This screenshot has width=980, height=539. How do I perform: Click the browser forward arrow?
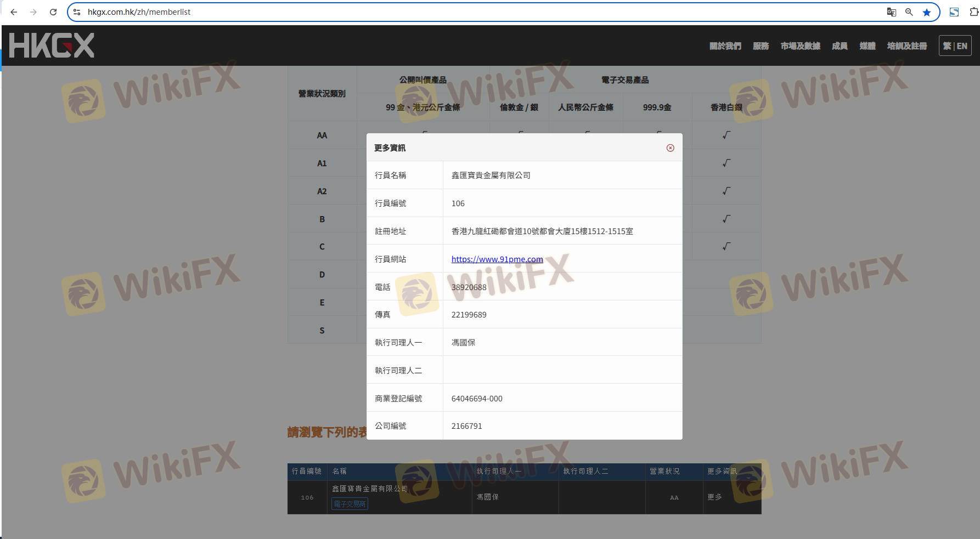point(33,12)
